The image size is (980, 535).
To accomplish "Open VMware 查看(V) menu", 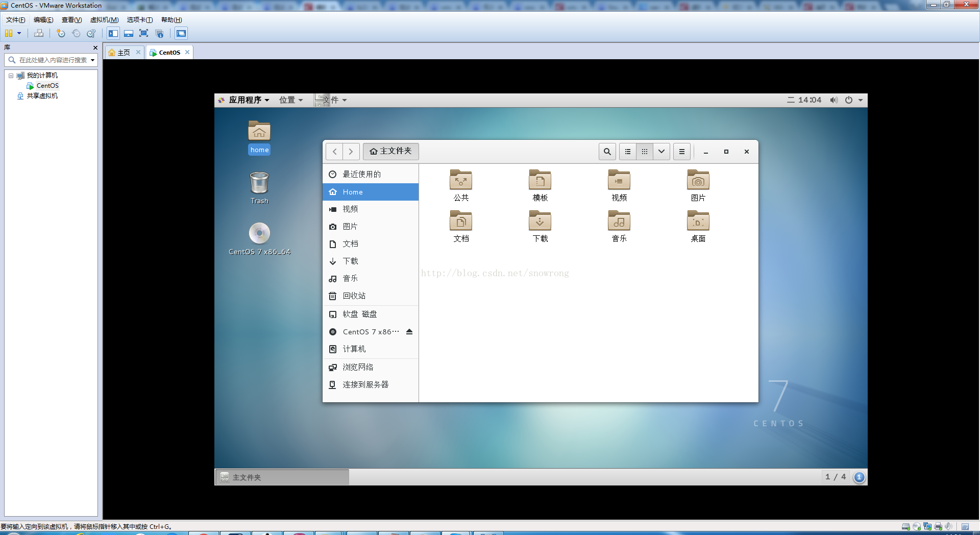I will (x=71, y=20).
